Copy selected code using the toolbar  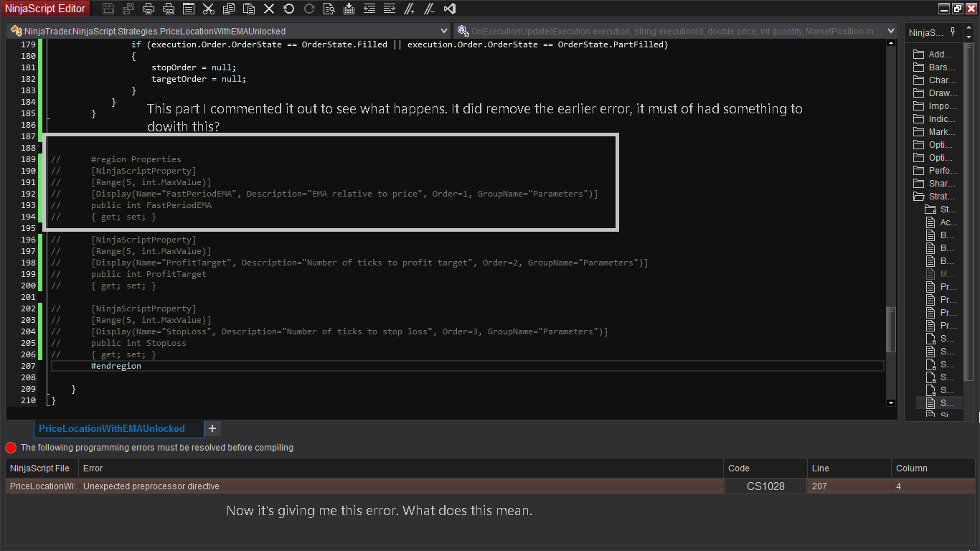click(229, 9)
